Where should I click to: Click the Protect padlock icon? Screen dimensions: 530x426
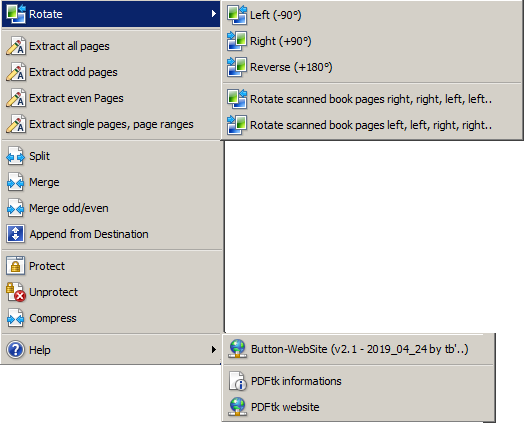(16, 266)
